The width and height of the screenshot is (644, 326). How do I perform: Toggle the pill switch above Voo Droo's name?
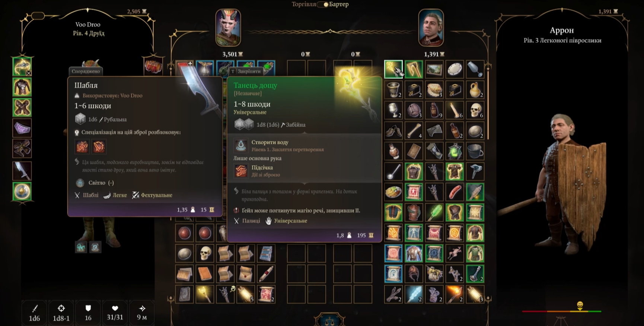click(x=38, y=16)
